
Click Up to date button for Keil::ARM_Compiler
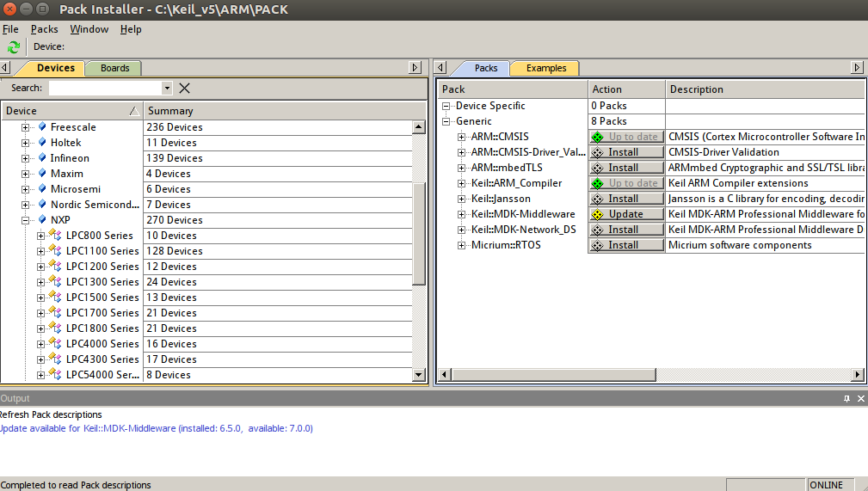click(x=626, y=183)
